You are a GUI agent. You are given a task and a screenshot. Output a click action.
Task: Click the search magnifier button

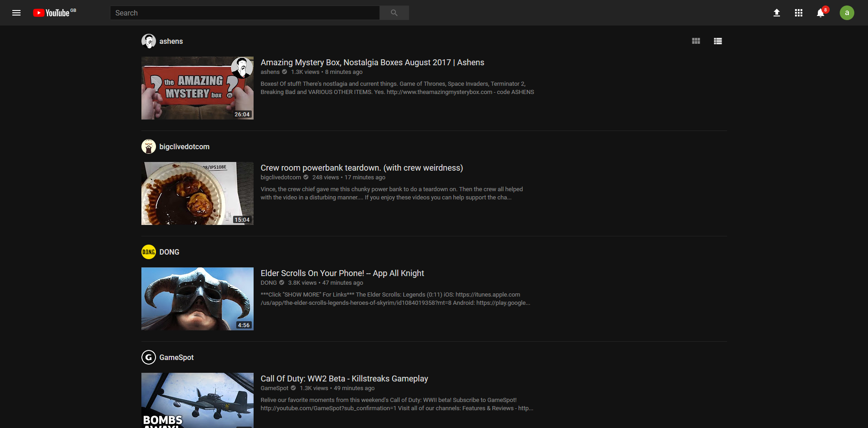pos(394,13)
